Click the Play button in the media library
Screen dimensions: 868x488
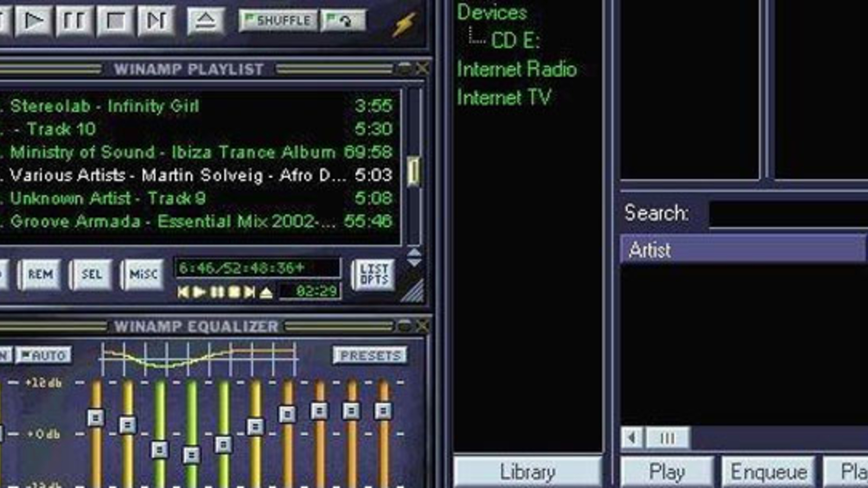coord(667,472)
